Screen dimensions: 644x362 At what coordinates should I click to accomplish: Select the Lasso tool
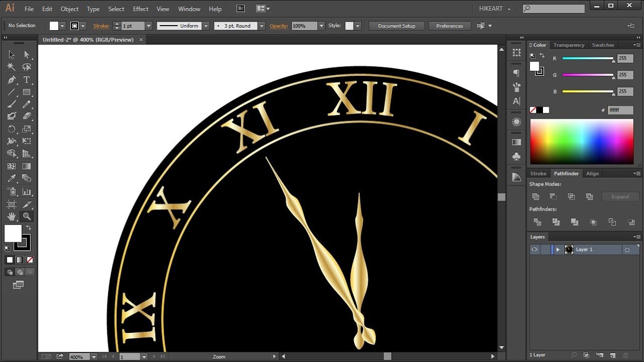point(27,67)
